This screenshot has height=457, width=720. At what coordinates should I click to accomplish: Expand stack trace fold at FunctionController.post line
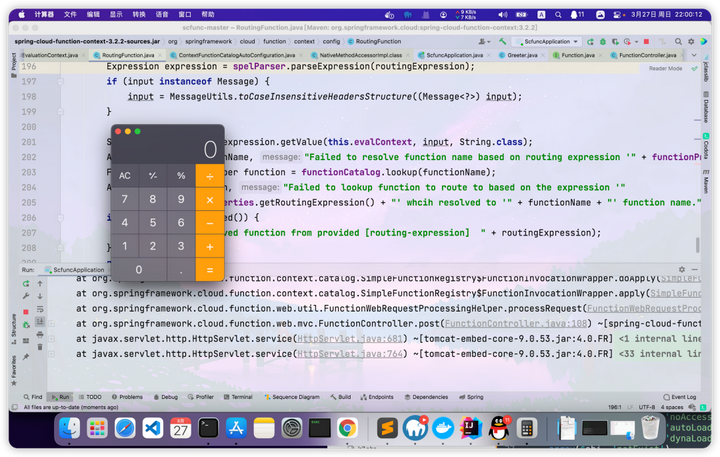51,324
